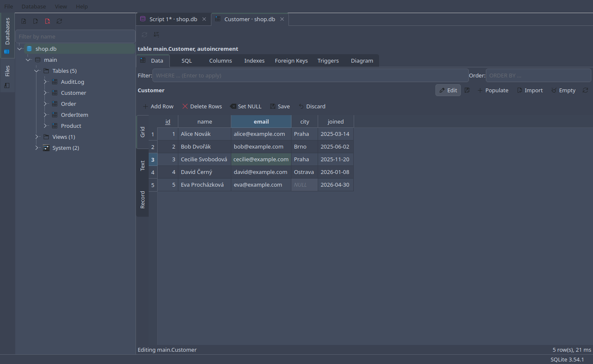Focus the WHERE filter input field
The image size is (593, 364).
(310, 75)
